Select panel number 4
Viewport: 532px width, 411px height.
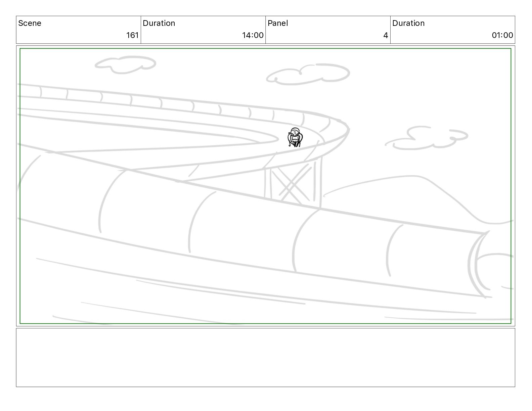click(x=386, y=35)
